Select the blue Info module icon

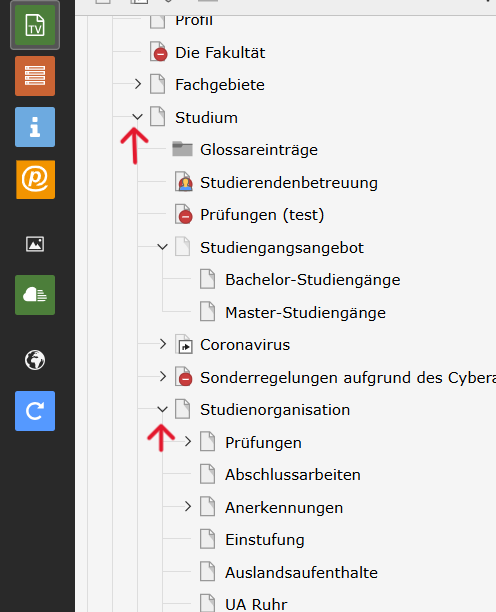35,127
